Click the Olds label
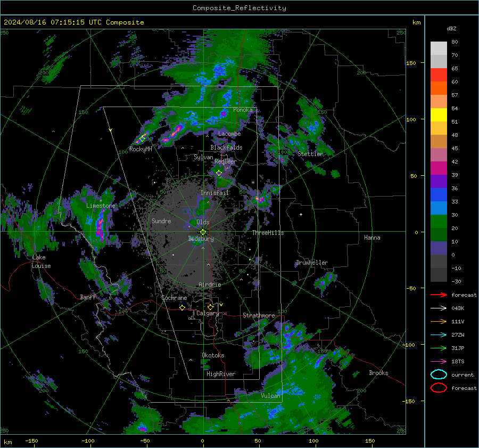479x448 pixels. point(203,222)
